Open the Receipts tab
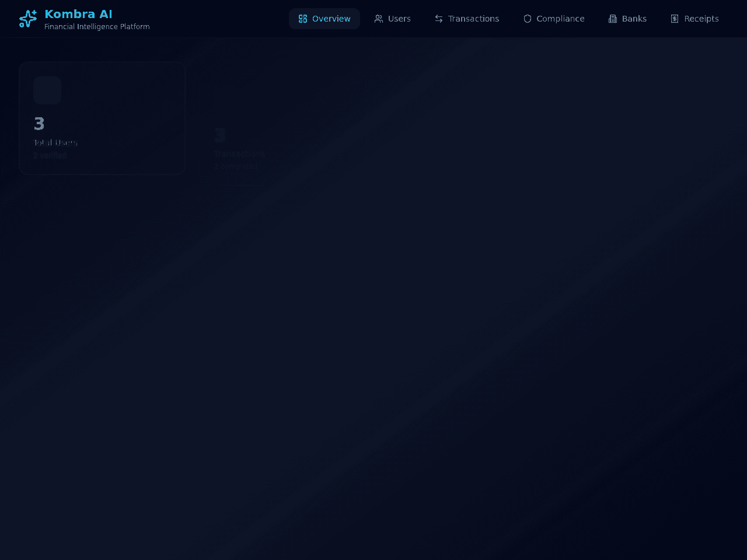Image resolution: width=747 pixels, height=560 pixels. click(x=694, y=19)
